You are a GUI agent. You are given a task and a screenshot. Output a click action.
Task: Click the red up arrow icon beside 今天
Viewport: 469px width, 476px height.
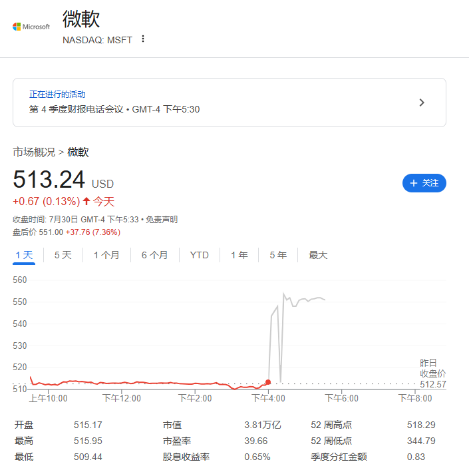tap(86, 201)
